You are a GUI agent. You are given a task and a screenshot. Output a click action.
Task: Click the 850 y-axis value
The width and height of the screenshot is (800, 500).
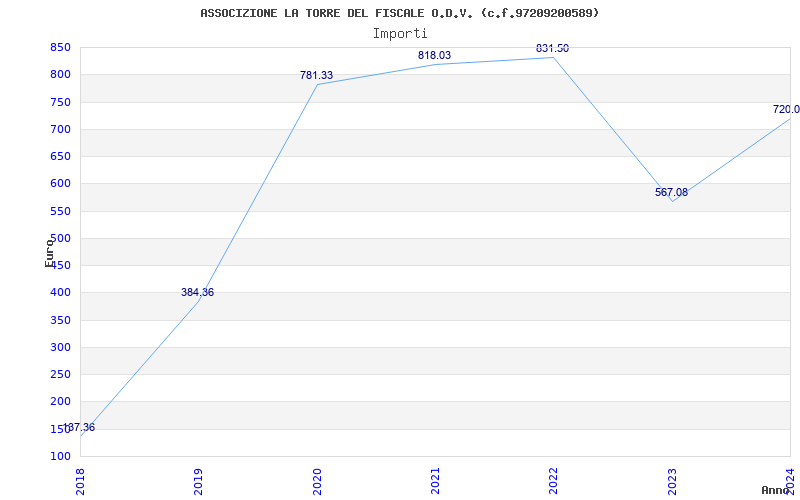60,48
